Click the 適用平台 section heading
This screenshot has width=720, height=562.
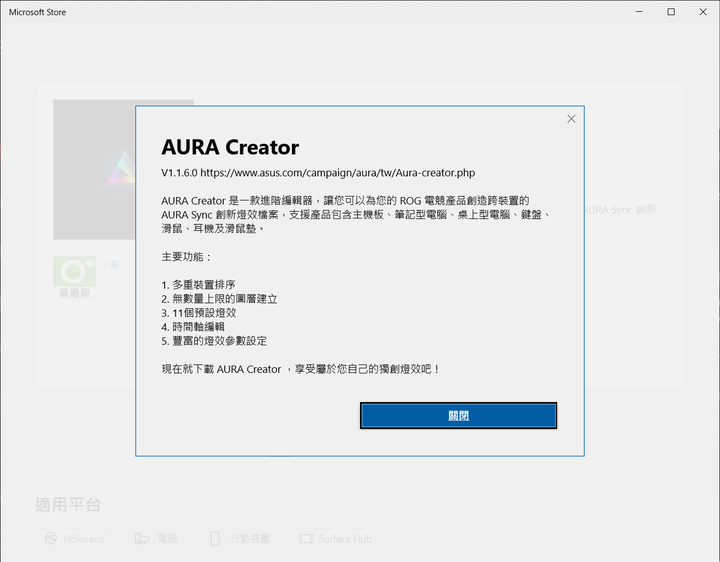[68, 505]
